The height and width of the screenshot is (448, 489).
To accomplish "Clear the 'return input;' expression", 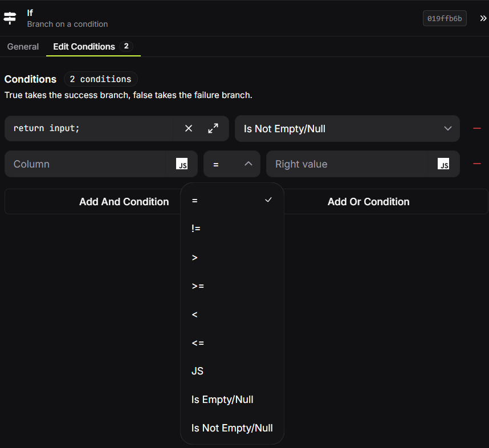I will click(x=189, y=128).
